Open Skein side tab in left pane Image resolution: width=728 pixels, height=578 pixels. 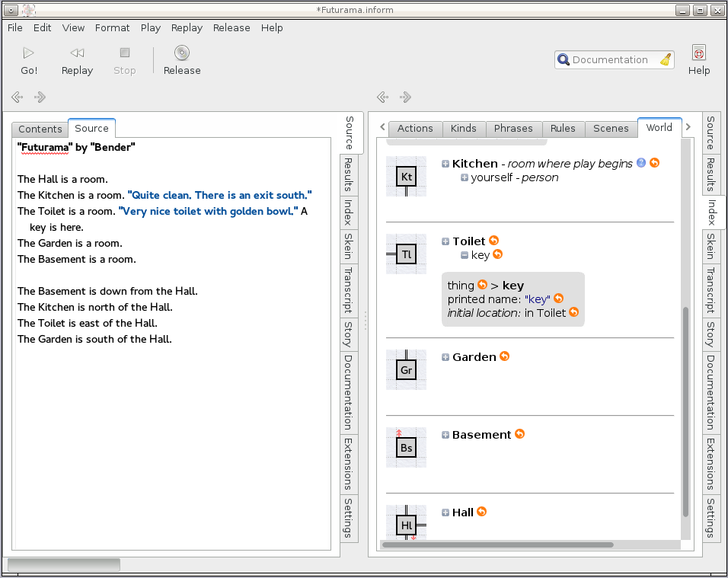tap(349, 247)
